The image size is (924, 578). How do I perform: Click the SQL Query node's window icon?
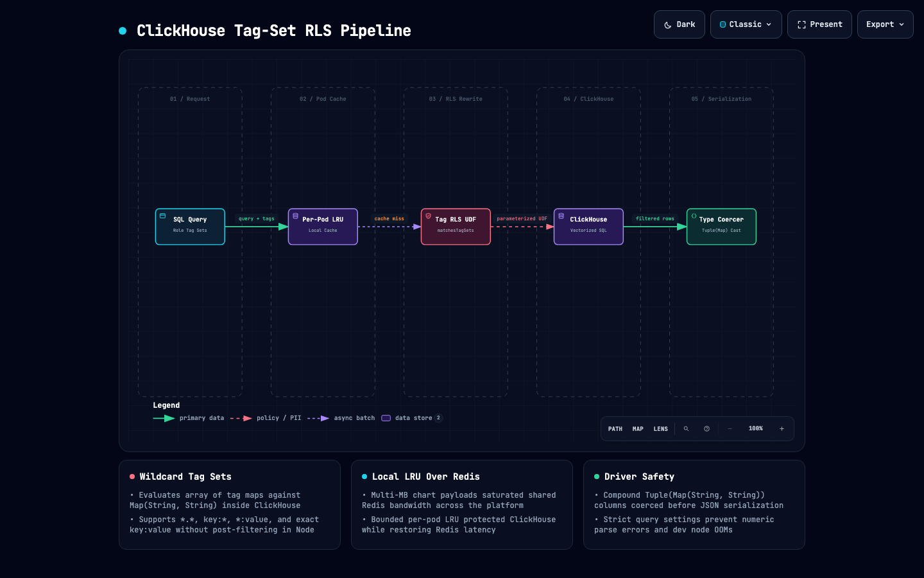point(162,216)
